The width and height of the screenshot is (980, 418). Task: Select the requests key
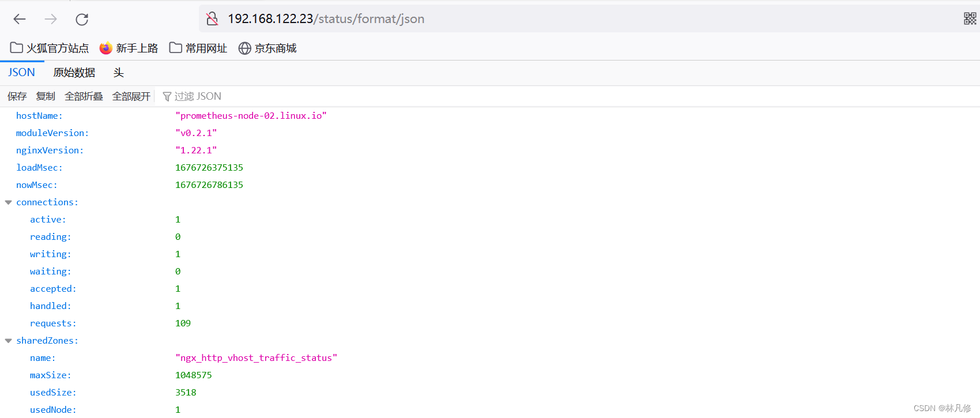click(x=53, y=323)
